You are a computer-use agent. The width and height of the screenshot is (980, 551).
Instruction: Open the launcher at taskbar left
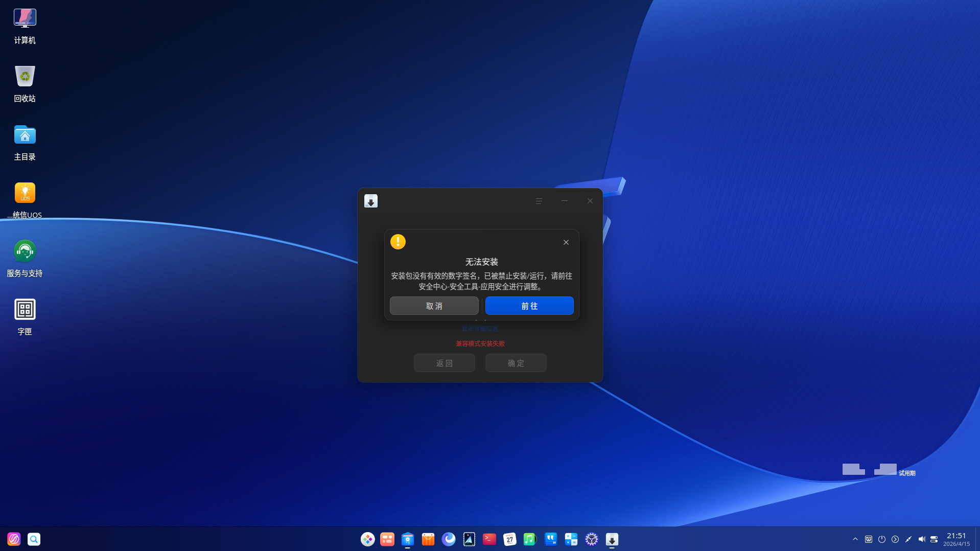coord(14,539)
